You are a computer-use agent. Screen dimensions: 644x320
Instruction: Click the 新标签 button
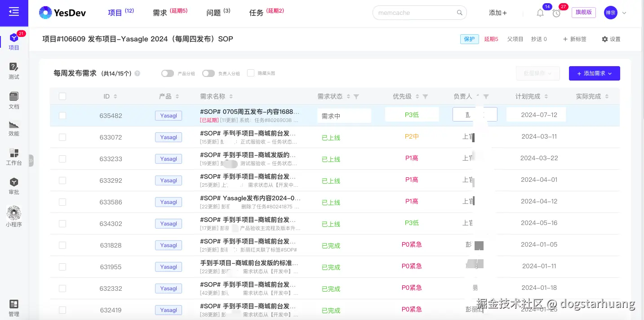click(x=574, y=39)
